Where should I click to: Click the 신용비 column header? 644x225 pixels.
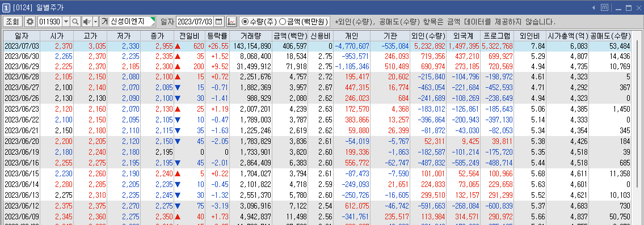click(x=321, y=36)
